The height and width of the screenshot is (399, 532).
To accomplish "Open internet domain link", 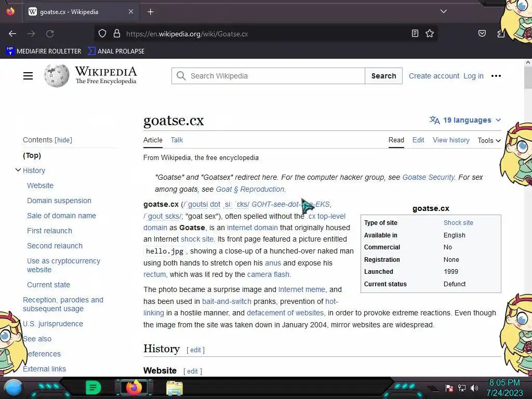I will pos(252,228).
